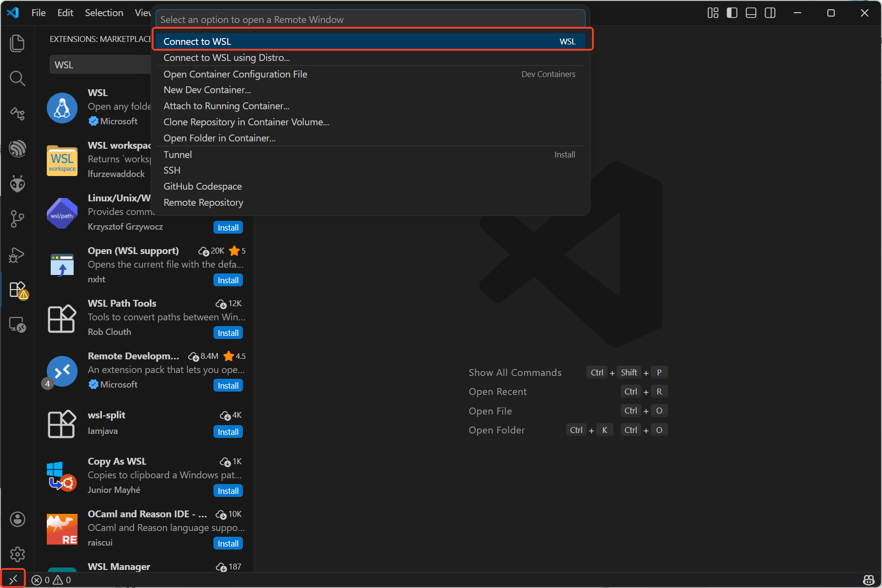The image size is (882, 588).
Task: Click the VS Code logo in title bar
Action: click(13, 13)
